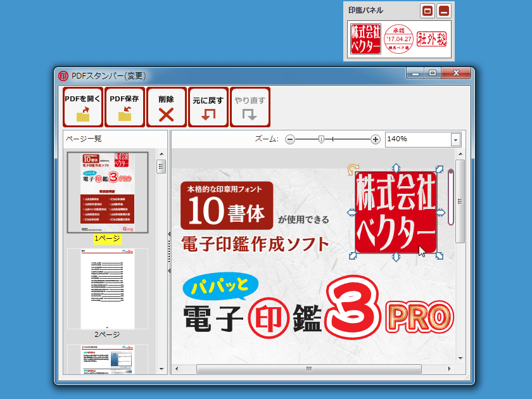
Task: Click the top-center resize handle of the stamp
Action: pos(396,168)
